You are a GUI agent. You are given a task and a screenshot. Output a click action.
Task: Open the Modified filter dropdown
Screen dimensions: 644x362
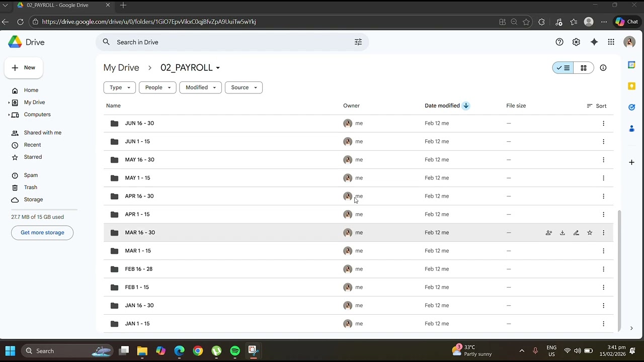pos(200,87)
